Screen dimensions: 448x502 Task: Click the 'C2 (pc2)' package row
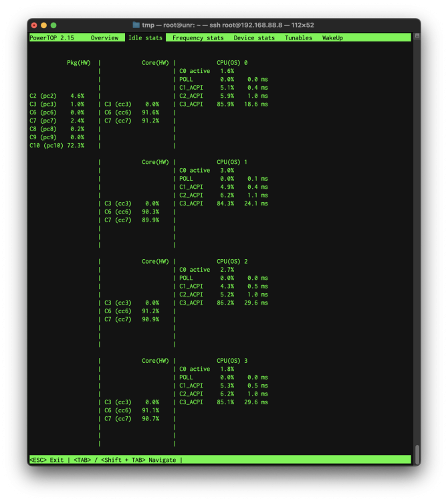[x=57, y=96]
